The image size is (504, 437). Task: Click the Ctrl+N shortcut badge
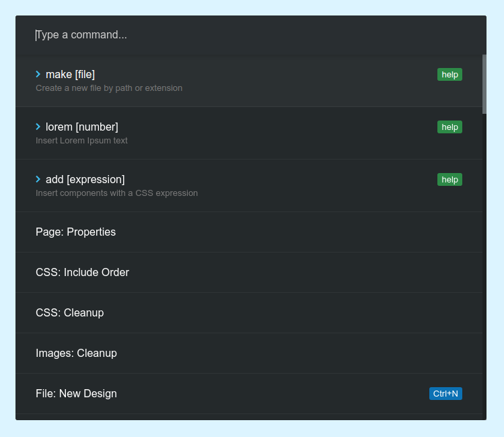click(x=445, y=393)
